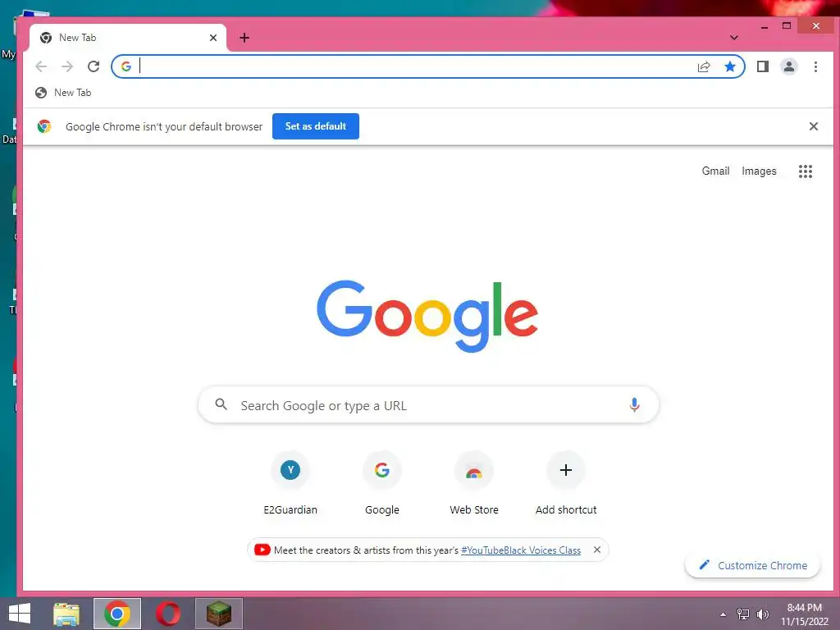
Task: Click the network tray icon
Action: 742,614
